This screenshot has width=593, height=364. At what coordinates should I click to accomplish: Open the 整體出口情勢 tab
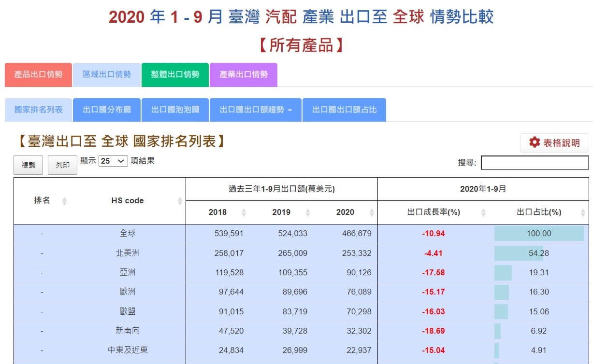(x=175, y=74)
